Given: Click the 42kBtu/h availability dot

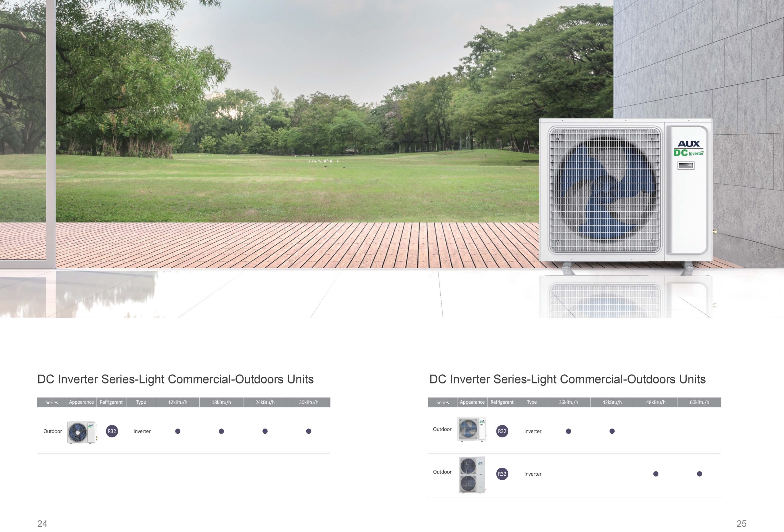Looking at the screenshot, I should tap(612, 431).
